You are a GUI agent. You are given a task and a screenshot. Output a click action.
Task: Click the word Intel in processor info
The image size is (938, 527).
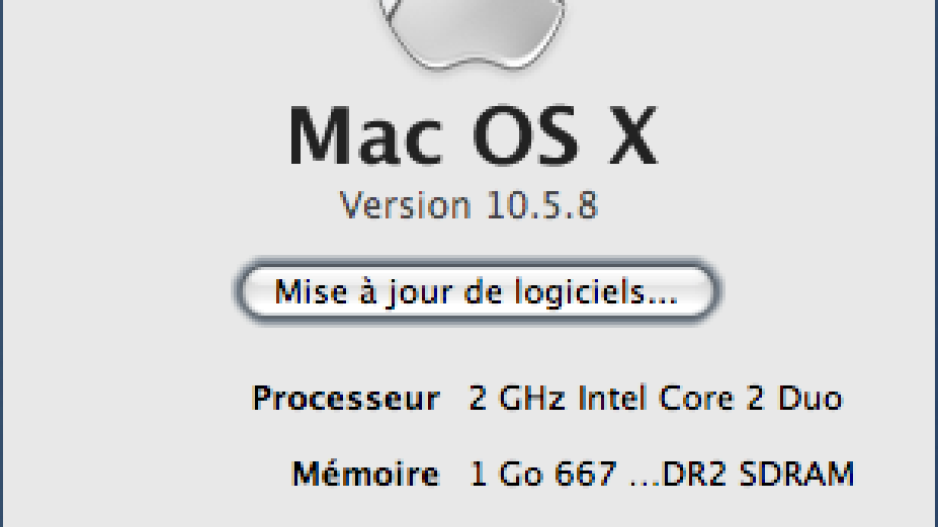(x=613, y=398)
